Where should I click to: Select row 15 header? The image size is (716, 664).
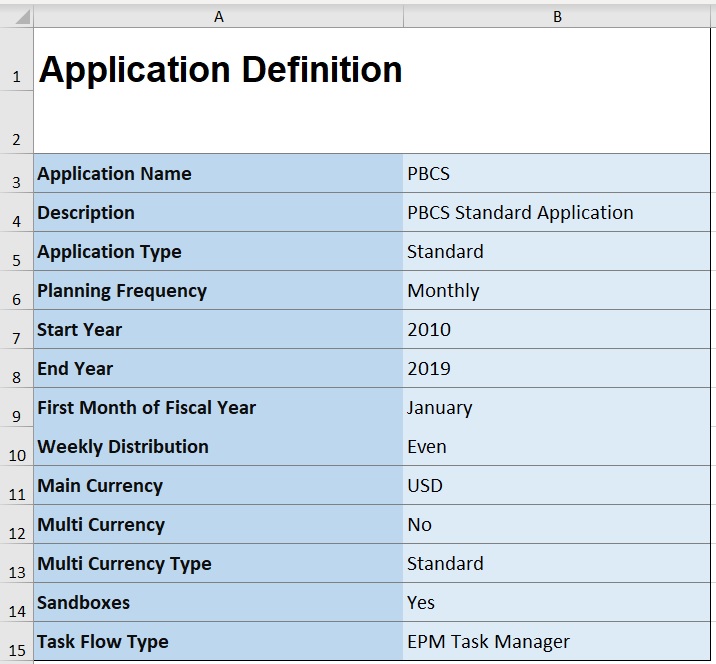point(16,641)
